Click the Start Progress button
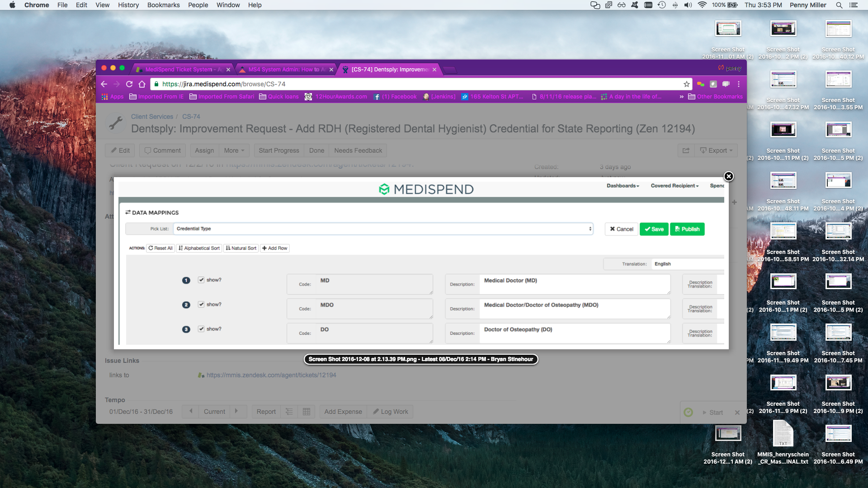The width and height of the screenshot is (868, 488). pos(278,150)
